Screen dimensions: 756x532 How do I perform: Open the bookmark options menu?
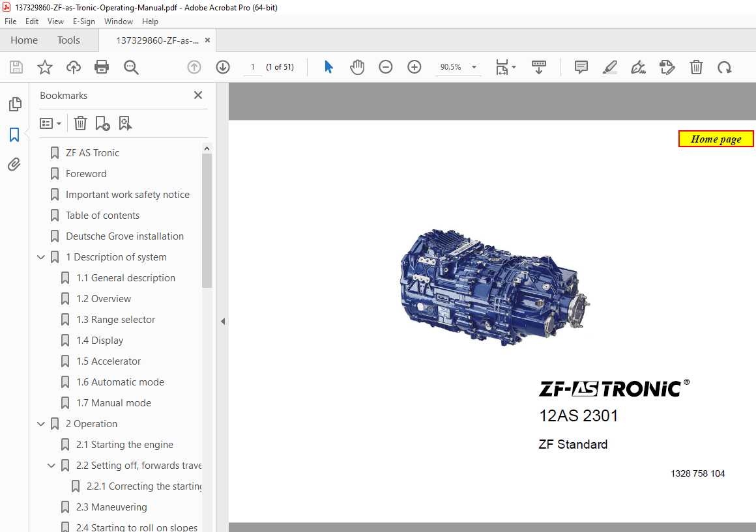[x=50, y=123]
